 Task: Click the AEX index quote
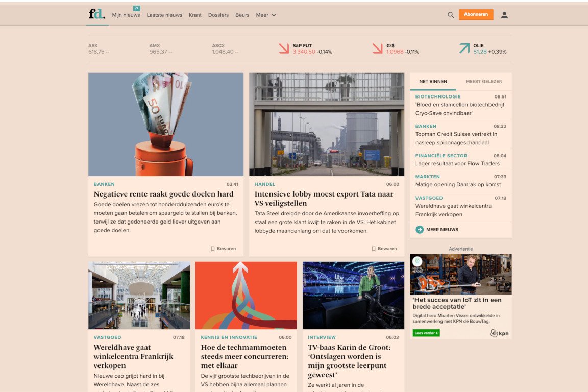click(99, 49)
